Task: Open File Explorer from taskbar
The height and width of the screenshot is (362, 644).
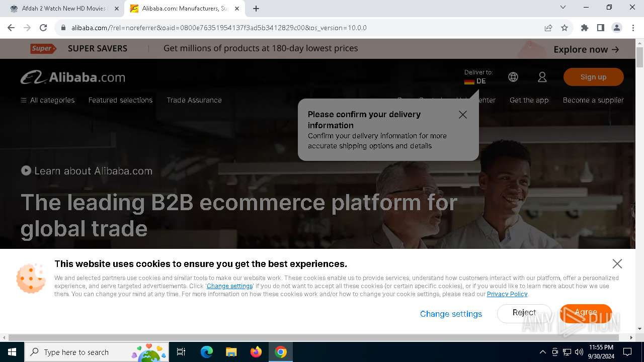Action: (231, 352)
